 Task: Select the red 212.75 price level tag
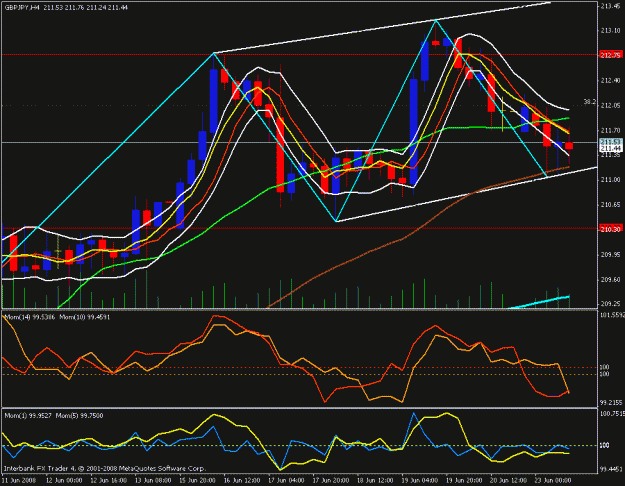pos(610,55)
